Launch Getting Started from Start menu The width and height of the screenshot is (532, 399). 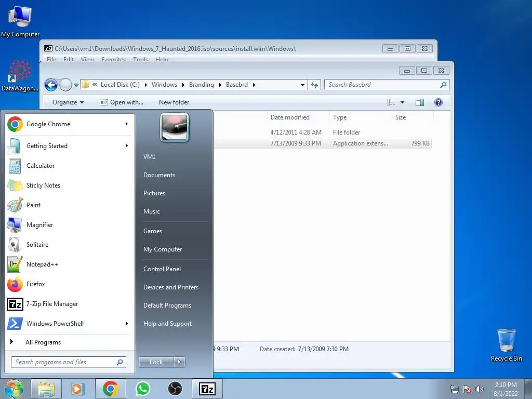(70, 146)
